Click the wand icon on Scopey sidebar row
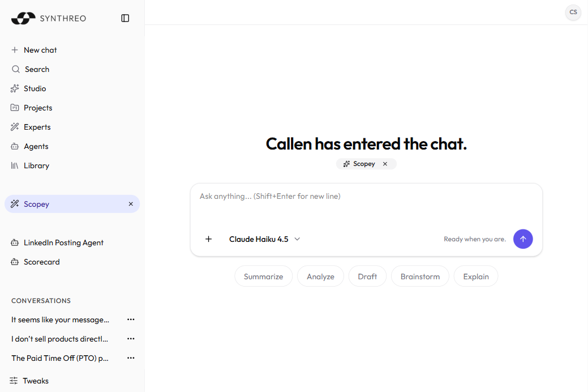This screenshot has height=392, width=588. (x=15, y=204)
